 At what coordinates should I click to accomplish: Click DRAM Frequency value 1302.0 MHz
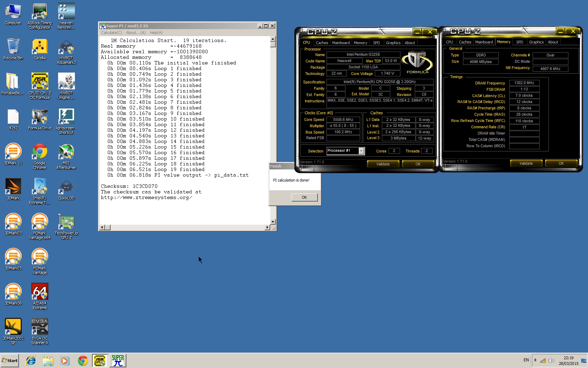pyautogui.click(x=524, y=83)
